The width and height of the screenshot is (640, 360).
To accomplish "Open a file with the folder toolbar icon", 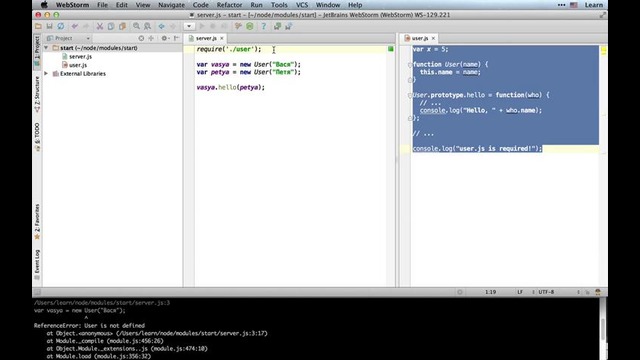I will coord(38,26).
